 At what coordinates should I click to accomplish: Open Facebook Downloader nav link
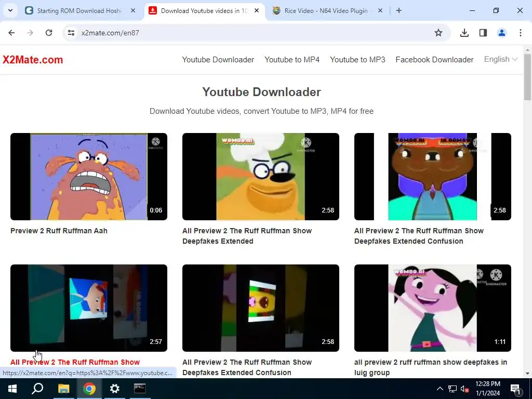point(435,60)
